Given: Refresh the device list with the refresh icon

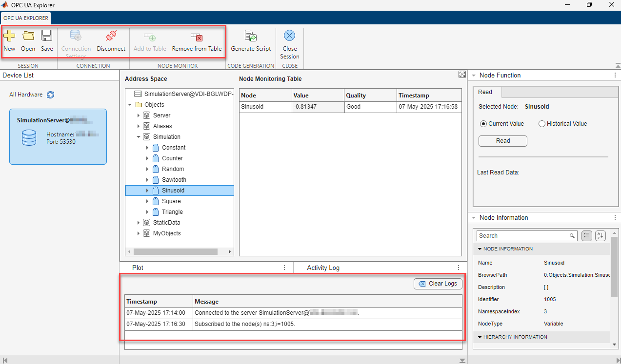Looking at the screenshot, I should (x=50, y=95).
